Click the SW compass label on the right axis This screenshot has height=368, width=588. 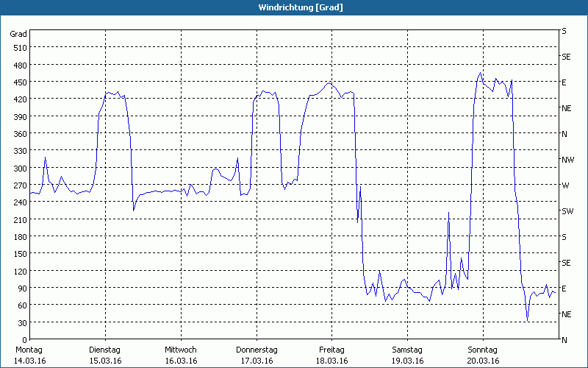[x=567, y=211]
